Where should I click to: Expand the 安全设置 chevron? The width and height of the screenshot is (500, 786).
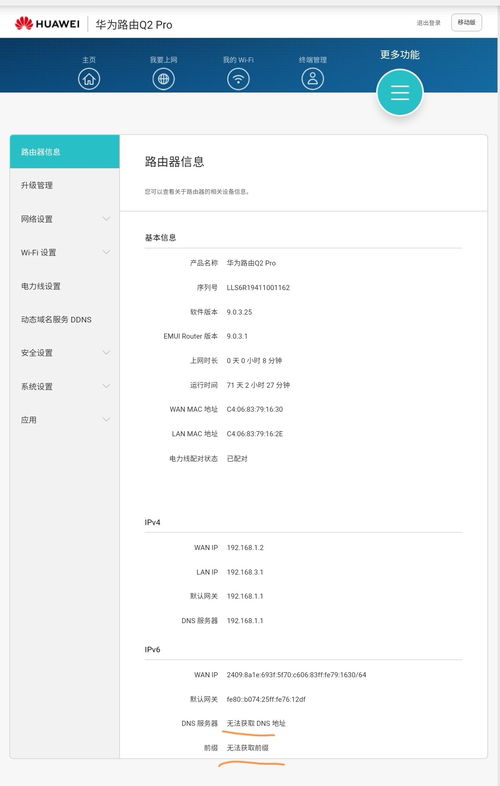[x=106, y=352]
